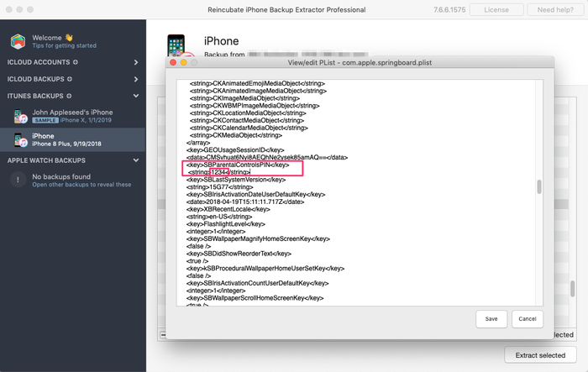Click Cancel in the PList editor

point(528,319)
